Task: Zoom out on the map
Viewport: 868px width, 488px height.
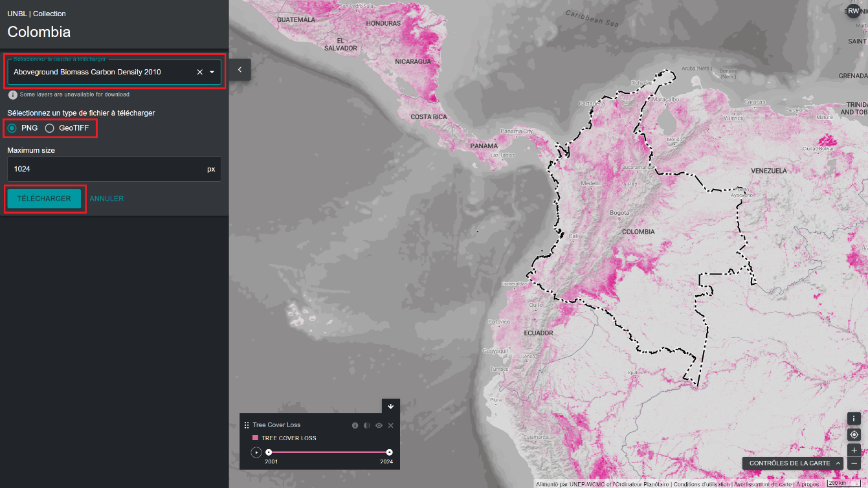Action: coord(854,463)
